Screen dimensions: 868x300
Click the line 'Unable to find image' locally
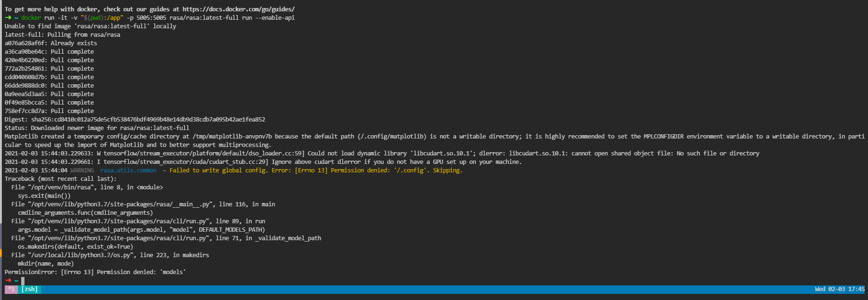click(x=90, y=26)
